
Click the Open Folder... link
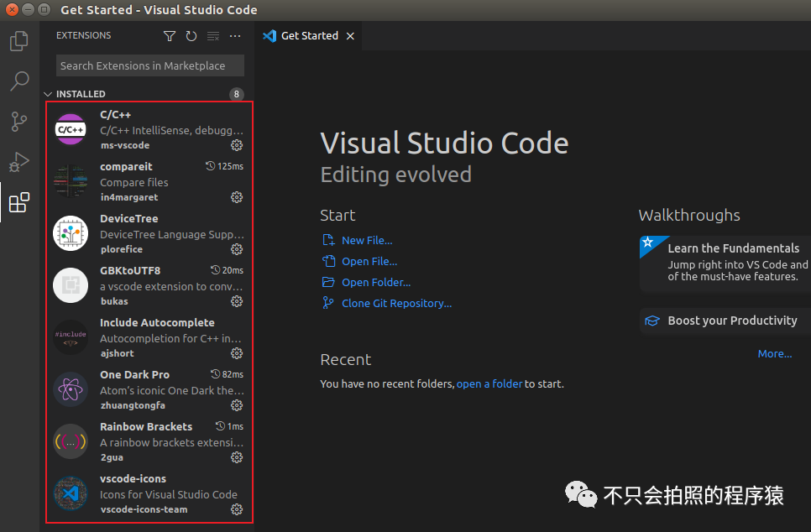pyautogui.click(x=376, y=282)
